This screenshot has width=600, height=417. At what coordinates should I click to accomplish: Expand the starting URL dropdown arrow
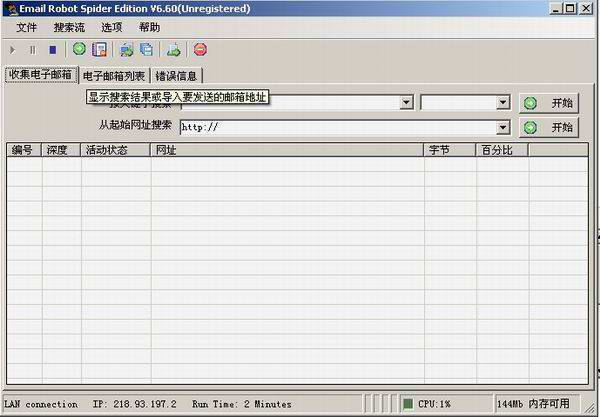(503, 127)
